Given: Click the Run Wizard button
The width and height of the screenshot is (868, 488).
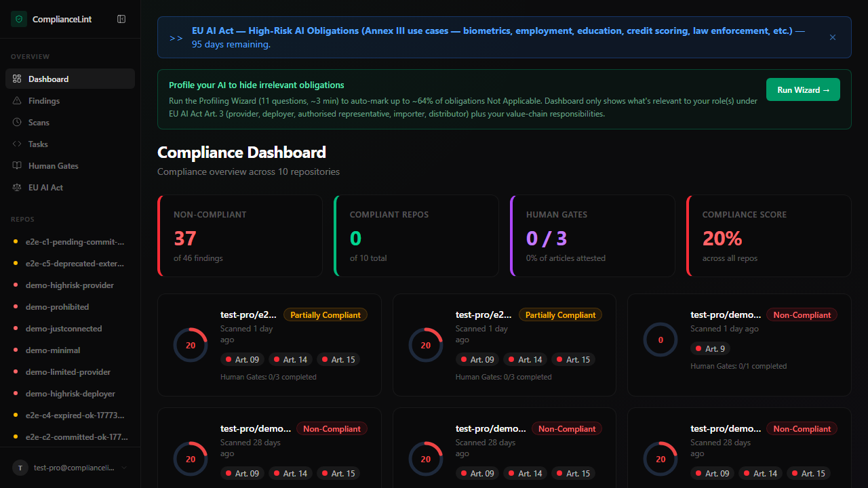Looking at the screenshot, I should coord(803,89).
